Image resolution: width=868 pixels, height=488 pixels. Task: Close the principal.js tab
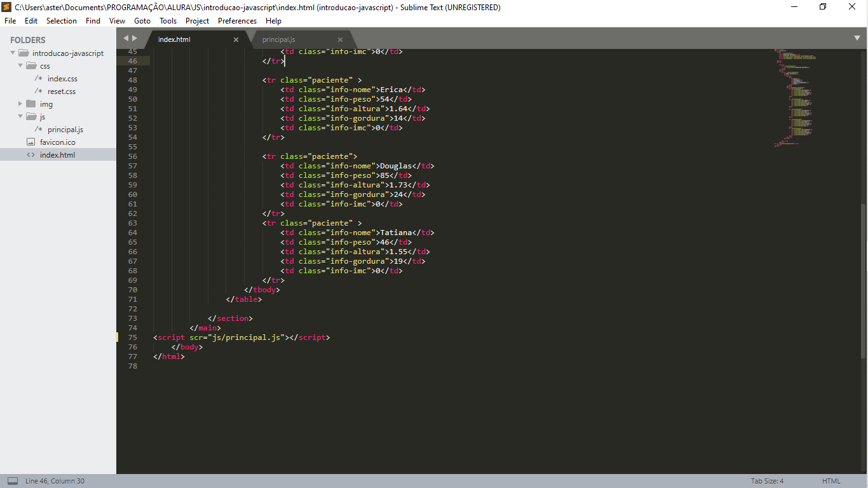click(x=340, y=39)
